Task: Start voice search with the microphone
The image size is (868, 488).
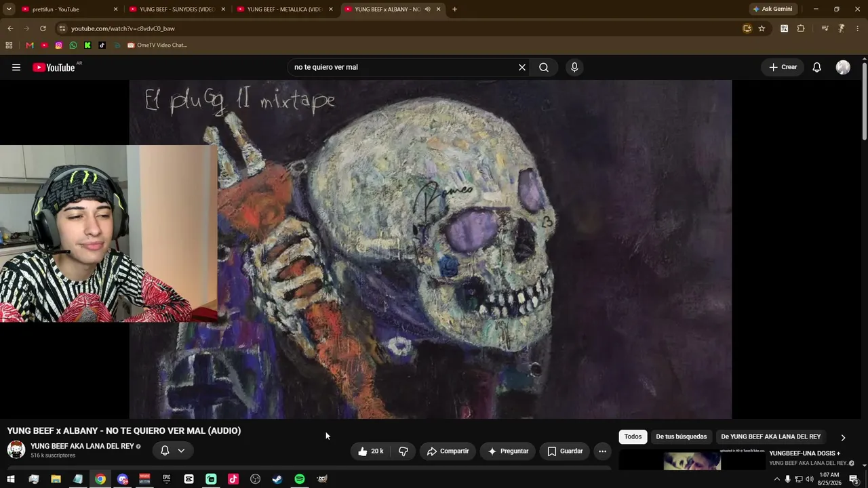Action: pyautogui.click(x=574, y=67)
